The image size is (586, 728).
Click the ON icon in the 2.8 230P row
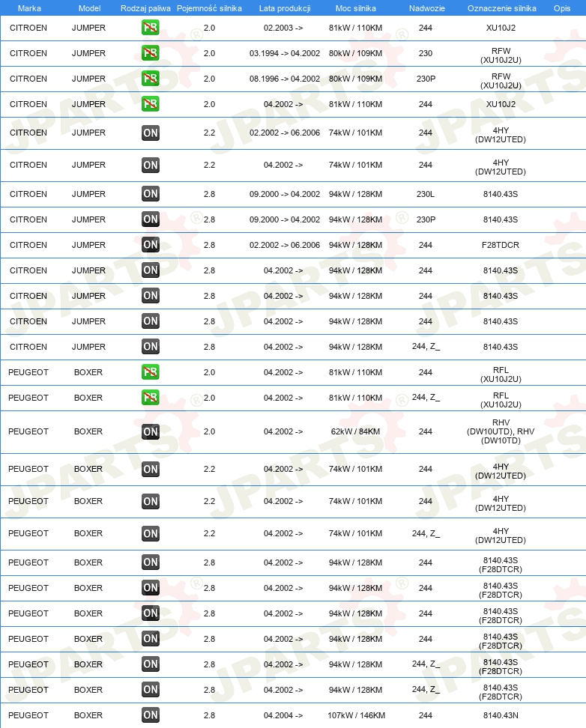(x=150, y=219)
